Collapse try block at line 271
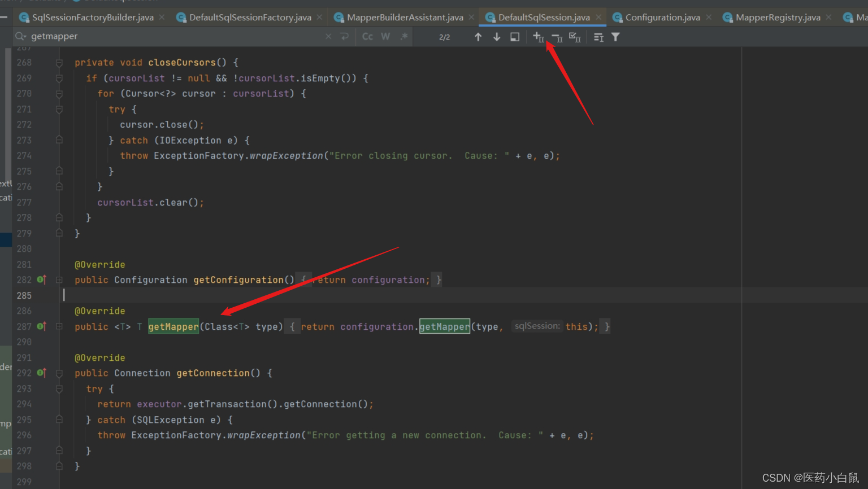Screen dimensions: 868x489 [x=59, y=109]
